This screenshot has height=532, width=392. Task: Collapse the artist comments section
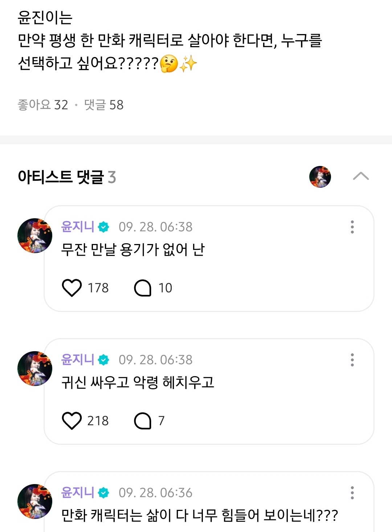pyautogui.click(x=361, y=177)
